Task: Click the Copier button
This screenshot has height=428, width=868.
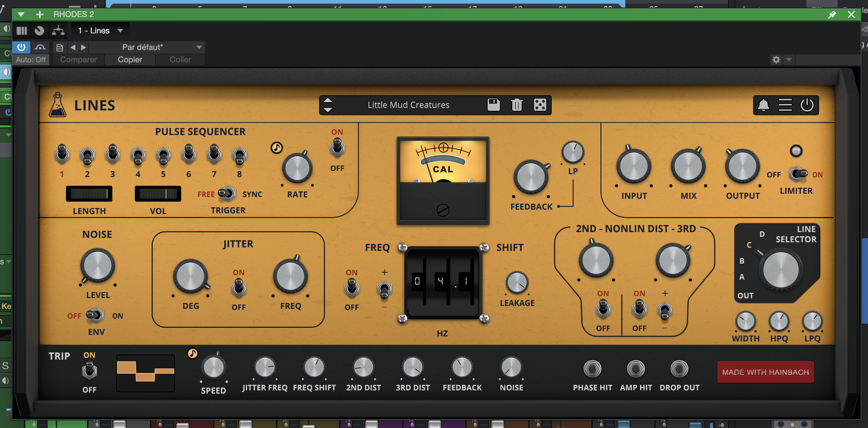Action: pyautogui.click(x=130, y=60)
